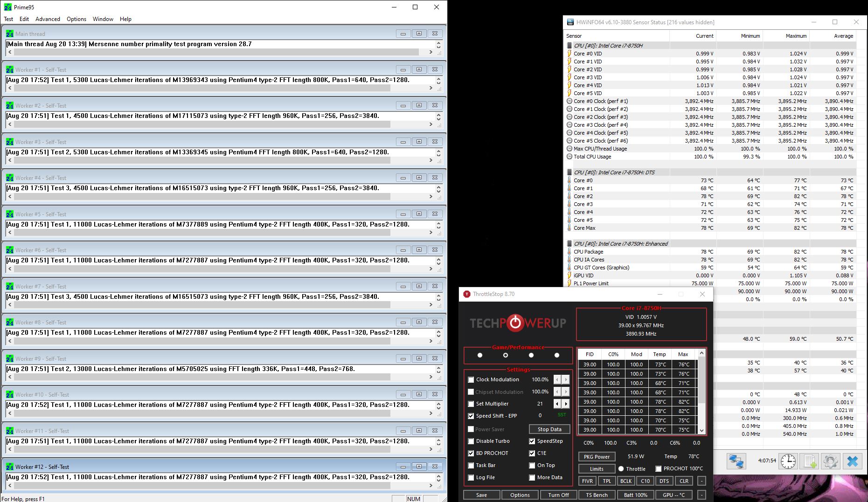Open the TS Bench button
The width and height of the screenshot is (868, 502).
coord(597,495)
